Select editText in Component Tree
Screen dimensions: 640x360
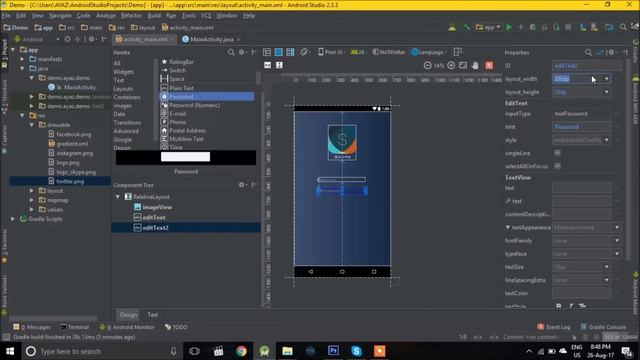click(154, 218)
